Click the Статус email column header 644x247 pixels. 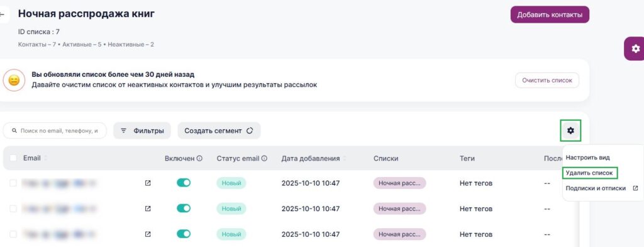click(x=238, y=159)
